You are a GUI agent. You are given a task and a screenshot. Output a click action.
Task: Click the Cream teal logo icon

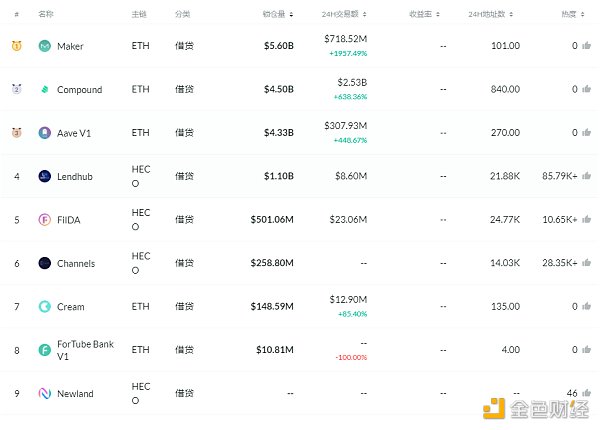point(45,307)
